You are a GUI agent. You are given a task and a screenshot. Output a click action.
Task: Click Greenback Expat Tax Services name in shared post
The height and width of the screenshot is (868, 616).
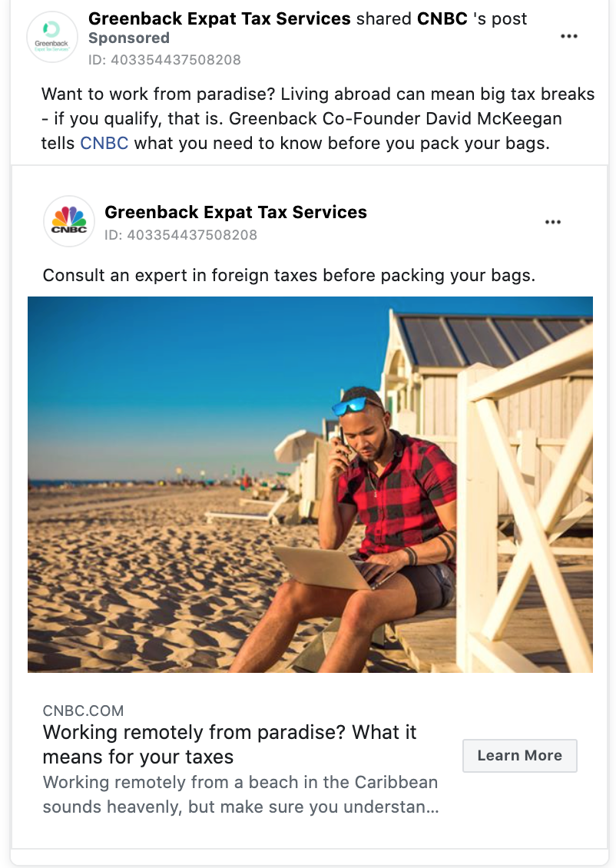pyautogui.click(x=236, y=212)
